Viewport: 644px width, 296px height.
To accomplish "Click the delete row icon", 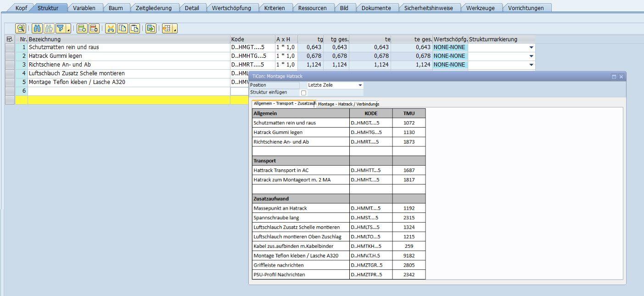I will tap(94, 28).
